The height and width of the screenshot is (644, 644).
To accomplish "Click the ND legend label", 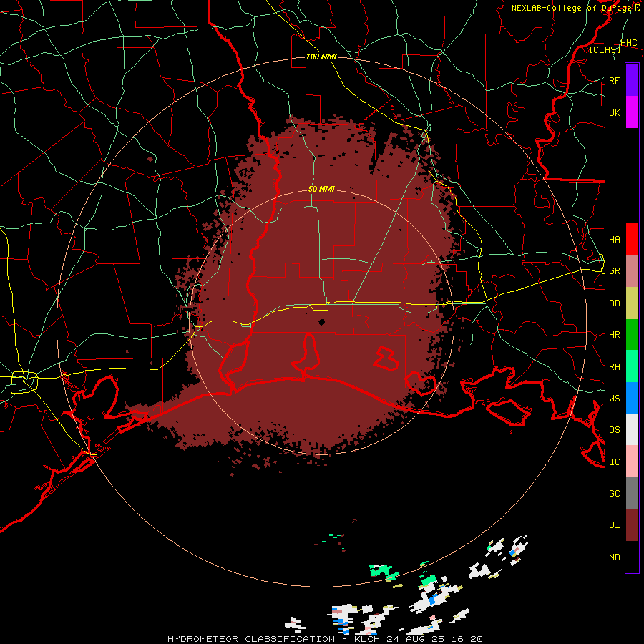I will [x=614, y=557].
